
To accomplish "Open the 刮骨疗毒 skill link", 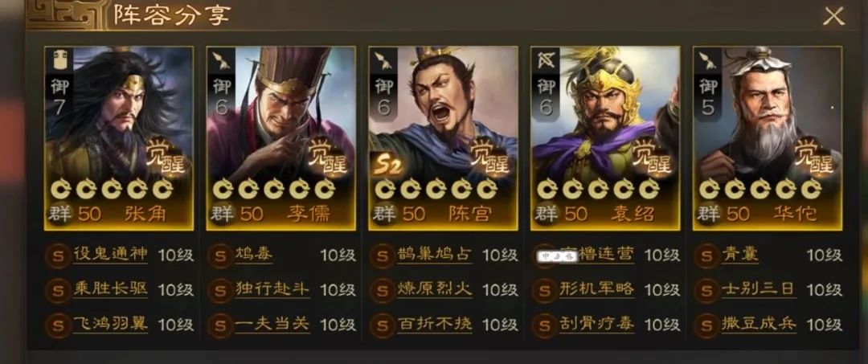I will point(596,324).
